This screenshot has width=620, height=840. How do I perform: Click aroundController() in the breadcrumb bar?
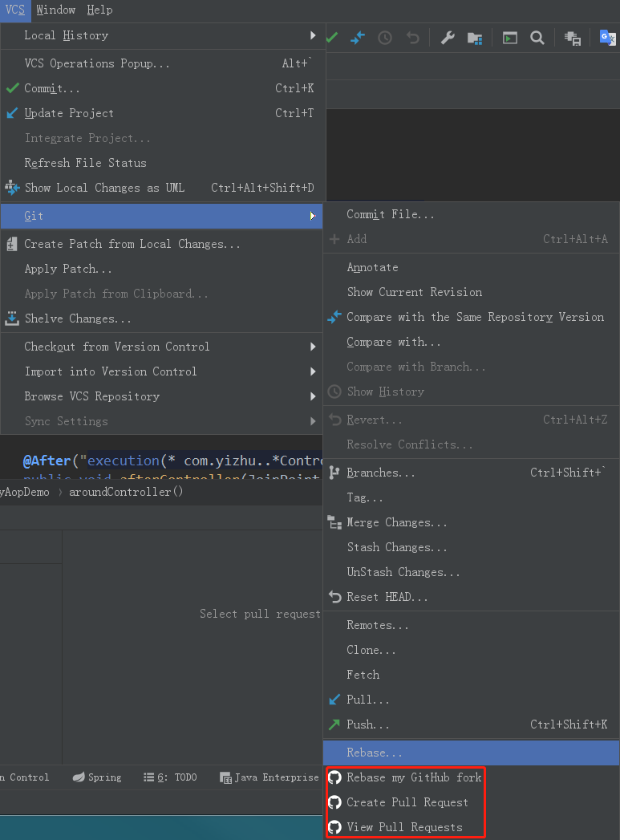click(126, 492)
